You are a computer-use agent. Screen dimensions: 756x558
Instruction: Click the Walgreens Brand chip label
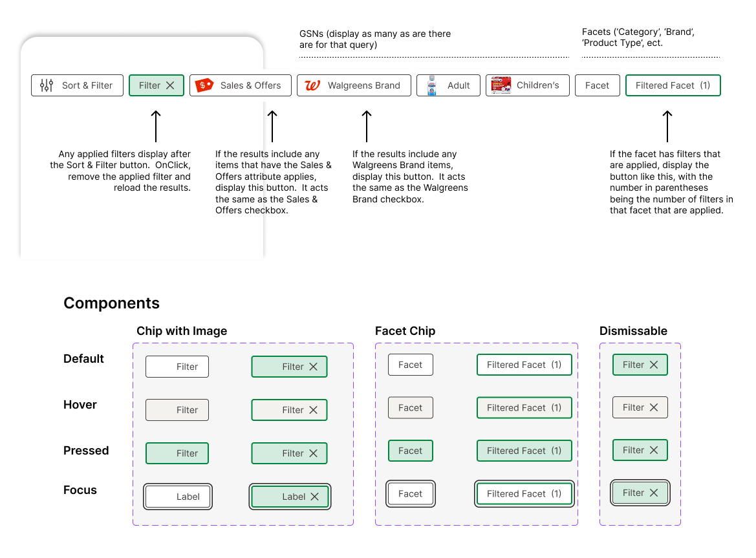coord(363,85)
